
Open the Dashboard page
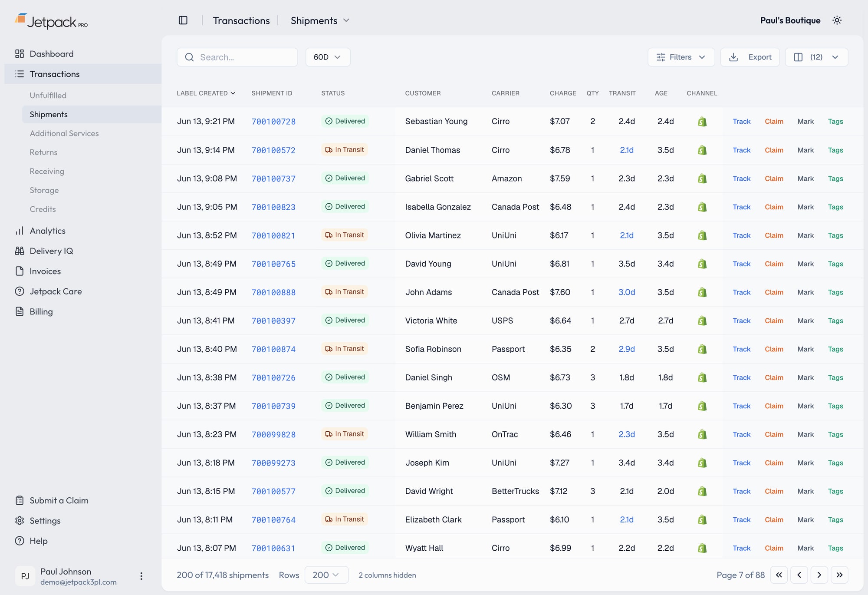click(x=51, y=54)
